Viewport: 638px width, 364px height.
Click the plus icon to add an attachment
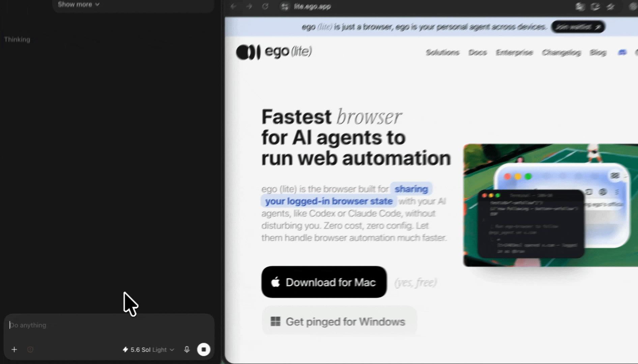click(x=14, y=350)
